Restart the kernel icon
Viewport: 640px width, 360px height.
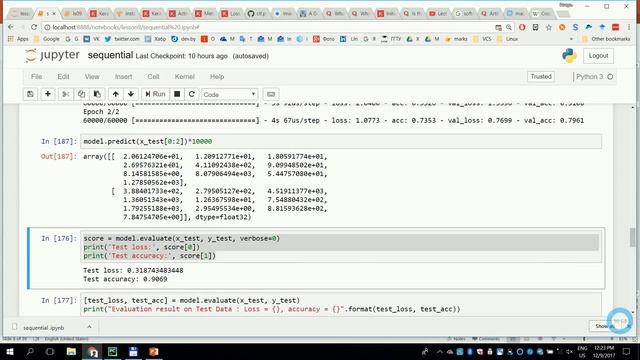coord(192,94)
